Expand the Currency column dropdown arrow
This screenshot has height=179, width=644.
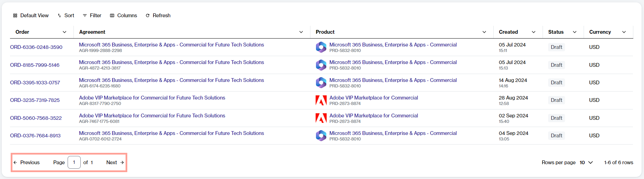point(624,32)
